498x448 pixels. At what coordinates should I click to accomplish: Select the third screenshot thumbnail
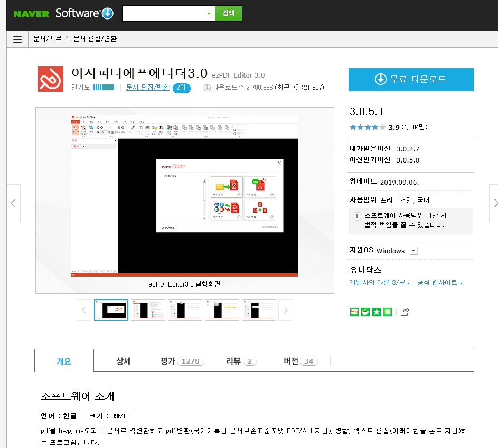click(x=185, y=310)
